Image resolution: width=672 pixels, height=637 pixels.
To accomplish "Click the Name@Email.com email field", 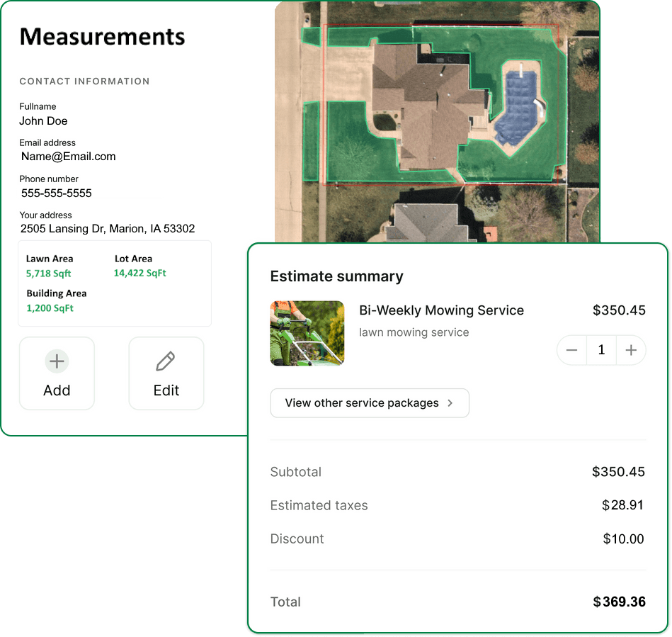I will 68,157.
